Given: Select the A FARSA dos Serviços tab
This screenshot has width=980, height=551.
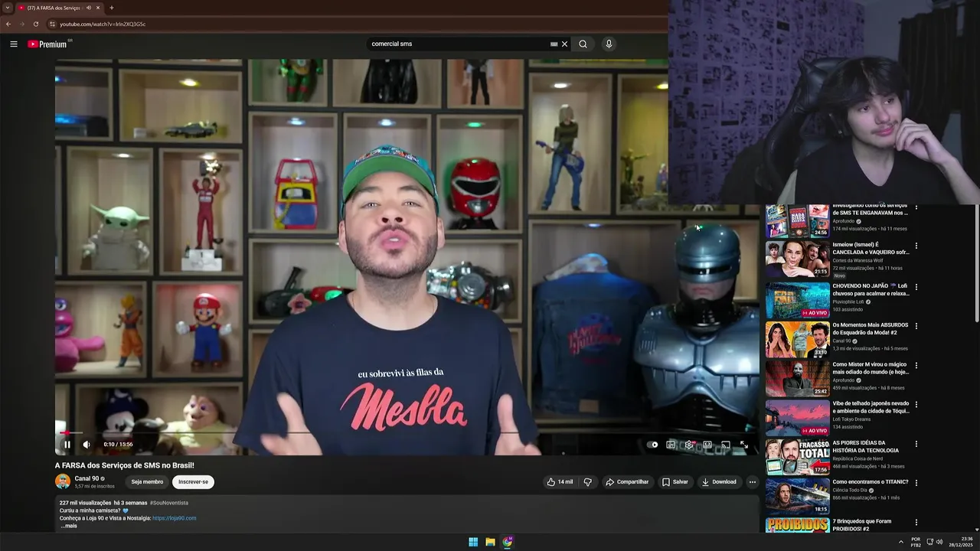Looking at the screenshot, I should 58,8.
